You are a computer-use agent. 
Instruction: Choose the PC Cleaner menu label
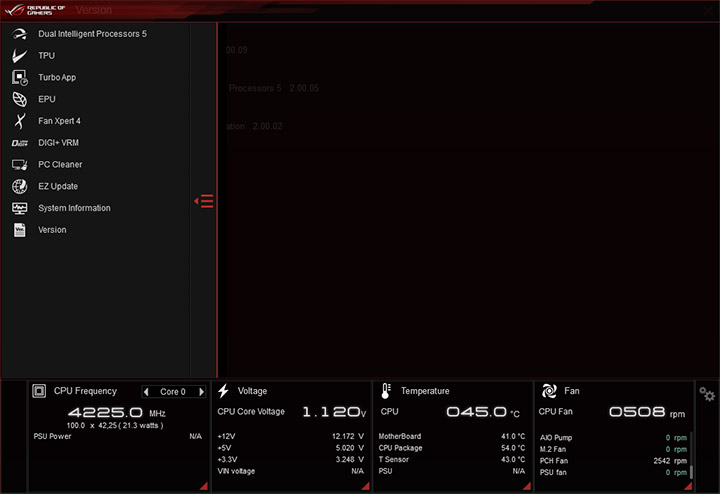[60, 164]
